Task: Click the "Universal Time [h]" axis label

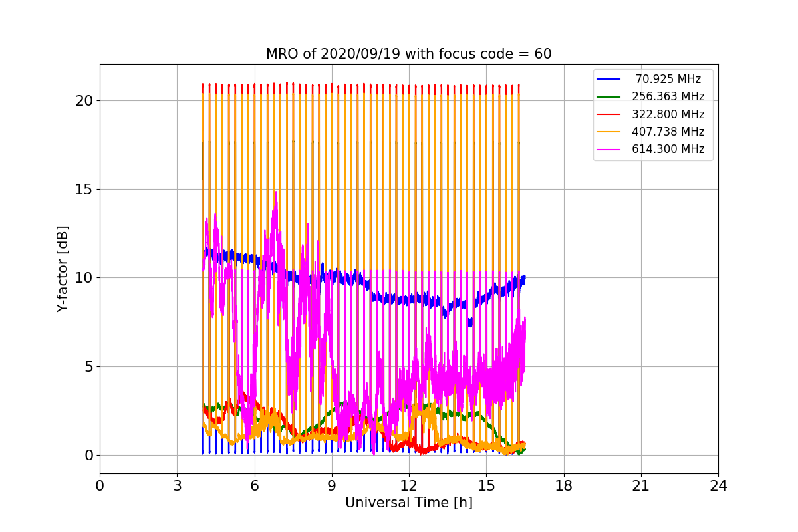Action: [409, 503]
